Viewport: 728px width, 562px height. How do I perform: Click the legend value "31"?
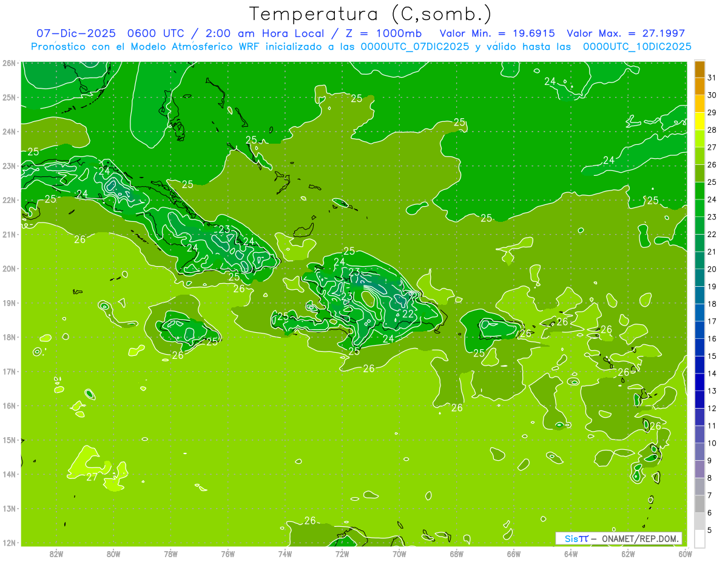point(712,78)
